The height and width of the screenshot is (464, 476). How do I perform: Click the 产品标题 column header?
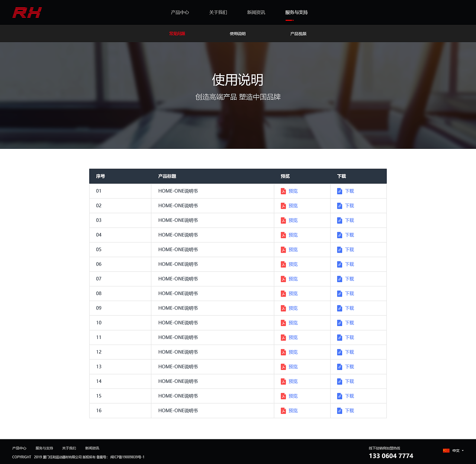click(x=167, y=176)
